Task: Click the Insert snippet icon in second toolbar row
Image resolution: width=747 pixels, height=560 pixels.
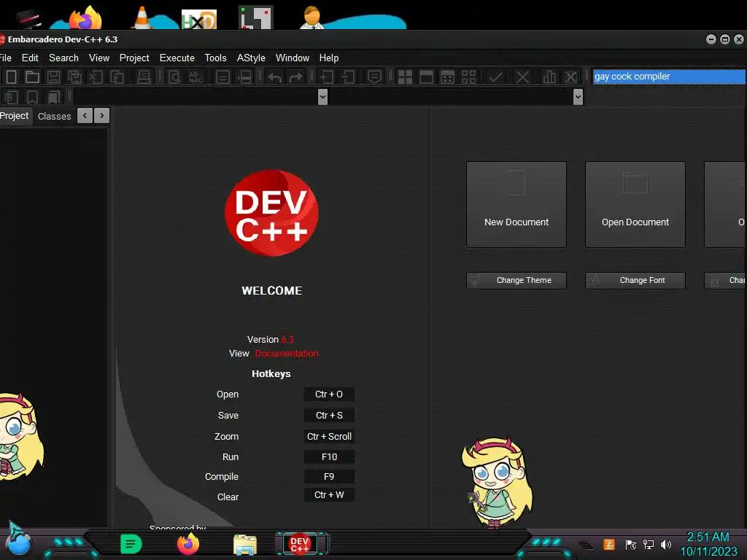Action: 11,97
